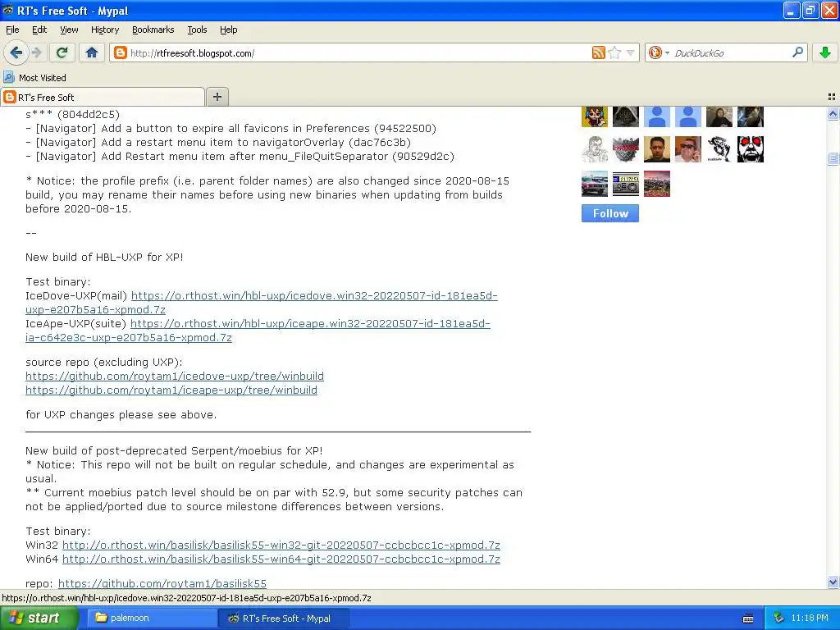Open the Downloads green arrow button
The width and height of the screenshot is (840, 630).
point(825,52)
